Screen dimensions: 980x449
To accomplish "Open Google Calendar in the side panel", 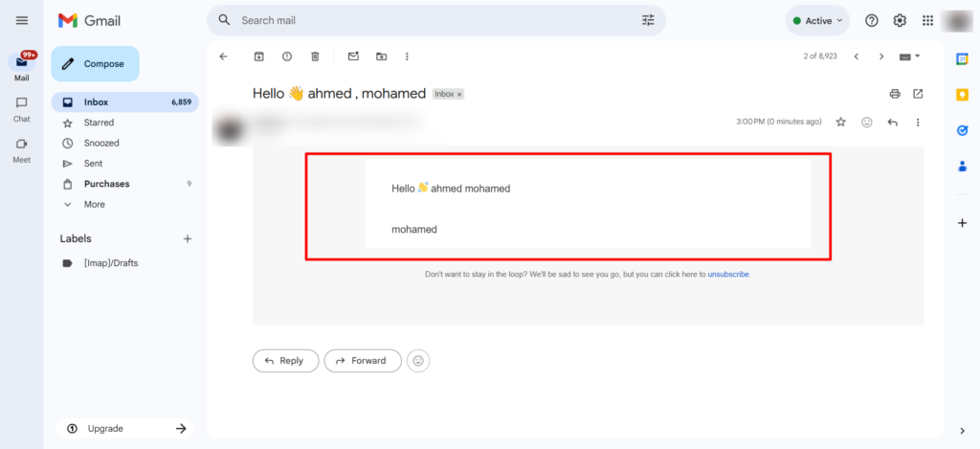I will coord(963,58).
